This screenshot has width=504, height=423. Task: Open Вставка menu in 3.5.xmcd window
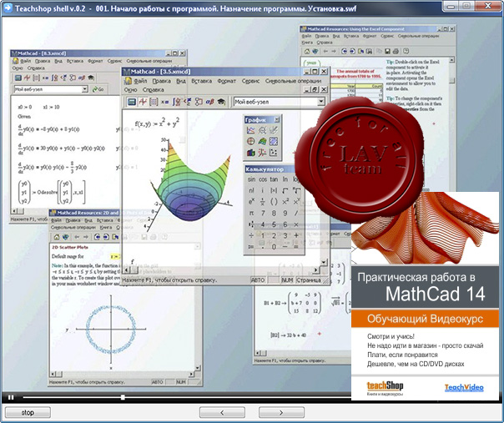point(202,81)
